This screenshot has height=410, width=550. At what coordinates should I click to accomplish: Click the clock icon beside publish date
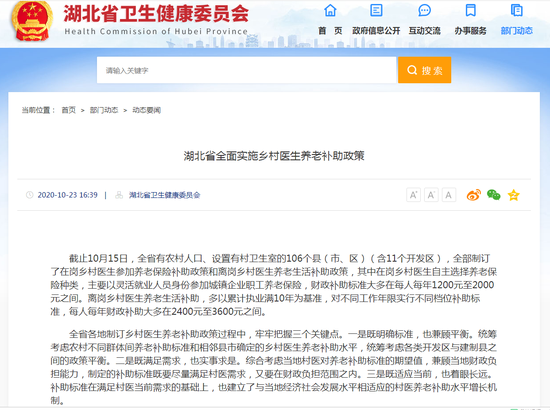point(29,195)
